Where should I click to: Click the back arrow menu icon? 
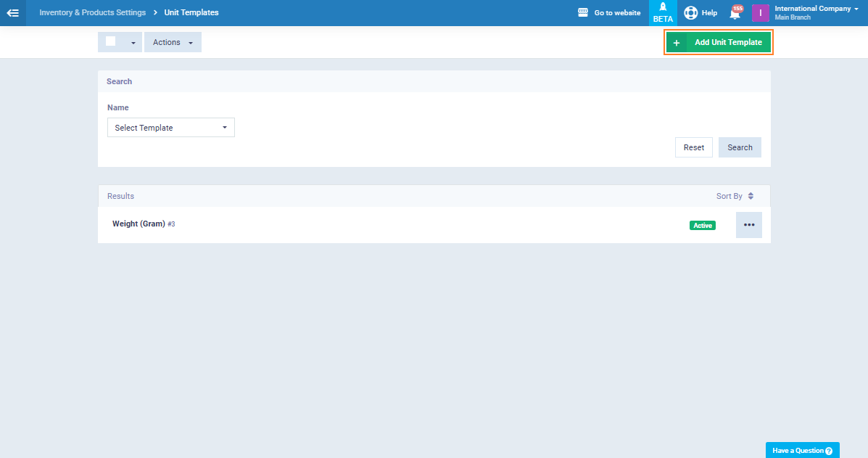click(x=12, y=12)
